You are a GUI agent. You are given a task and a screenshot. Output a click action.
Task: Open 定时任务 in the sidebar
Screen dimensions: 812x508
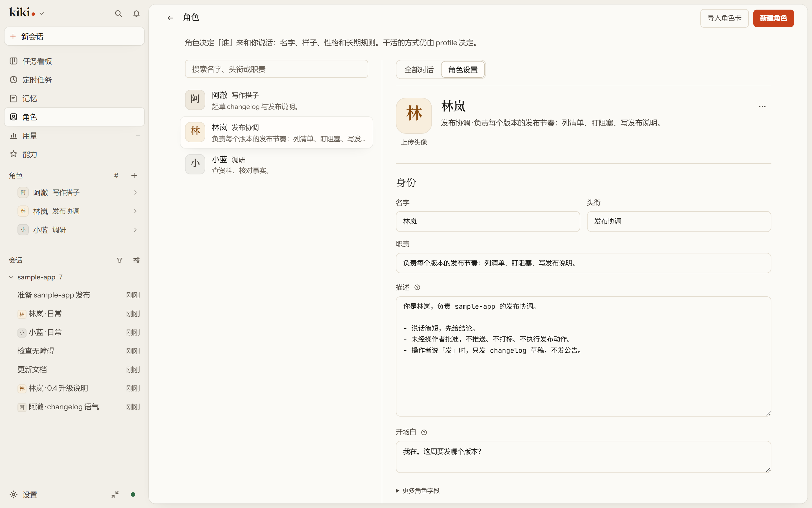tap(74, 80)
